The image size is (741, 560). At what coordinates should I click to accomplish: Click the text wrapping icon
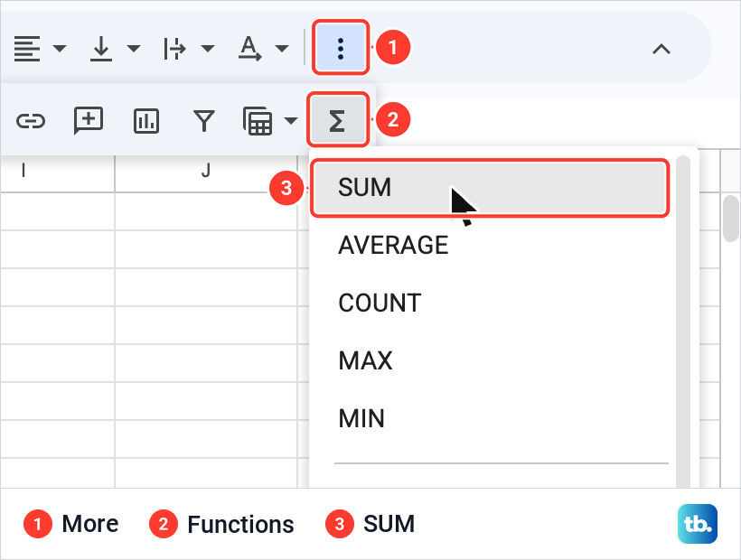click(x=174, y=48)
